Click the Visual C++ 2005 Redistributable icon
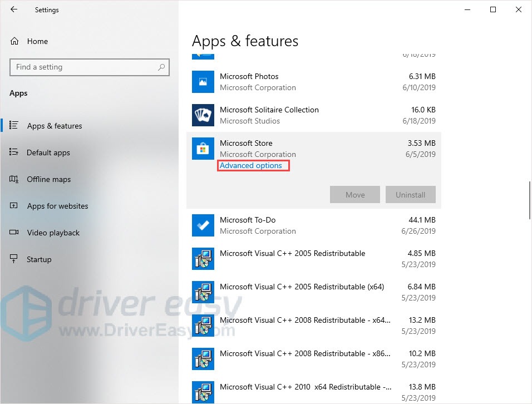Image resolution: width=532 pixels, height=404 pixels. (x=203, y=259)
